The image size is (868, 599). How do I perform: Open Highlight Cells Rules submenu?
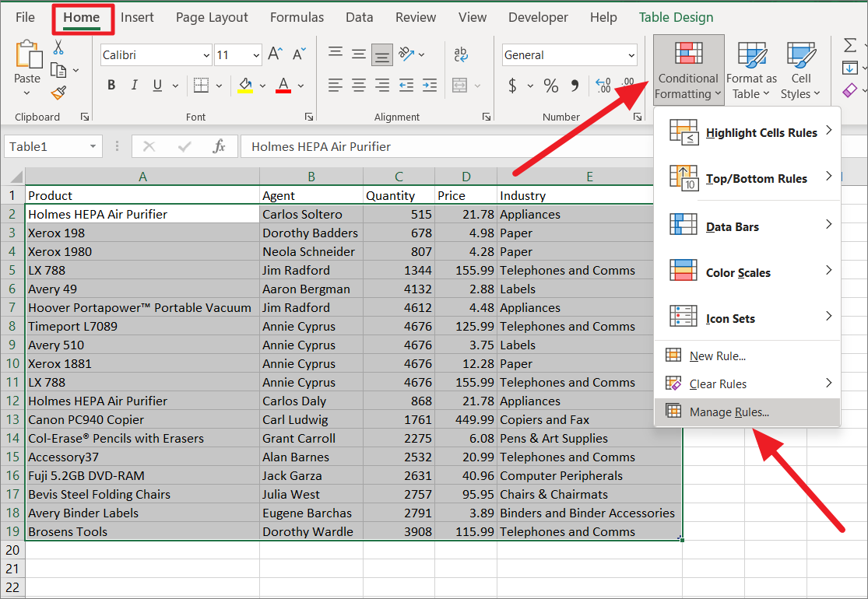(747, 132)
